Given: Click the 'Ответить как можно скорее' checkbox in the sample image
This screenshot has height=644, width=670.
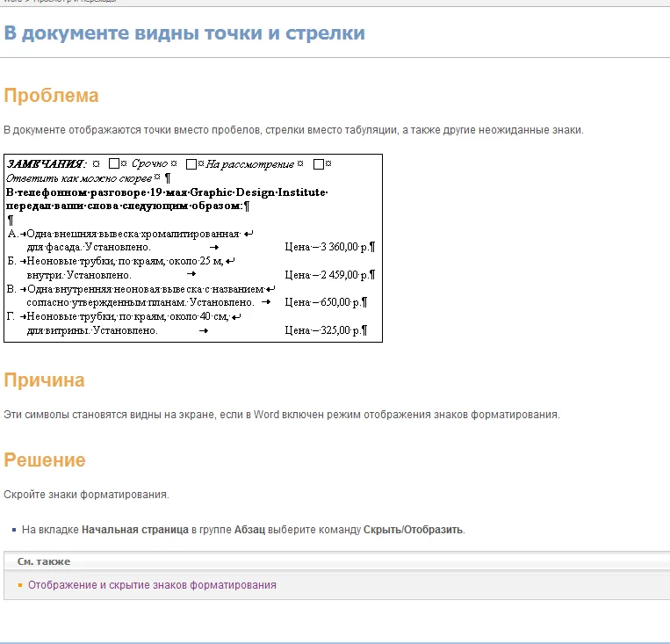Looking at the screenshot, I should [319, 164].
